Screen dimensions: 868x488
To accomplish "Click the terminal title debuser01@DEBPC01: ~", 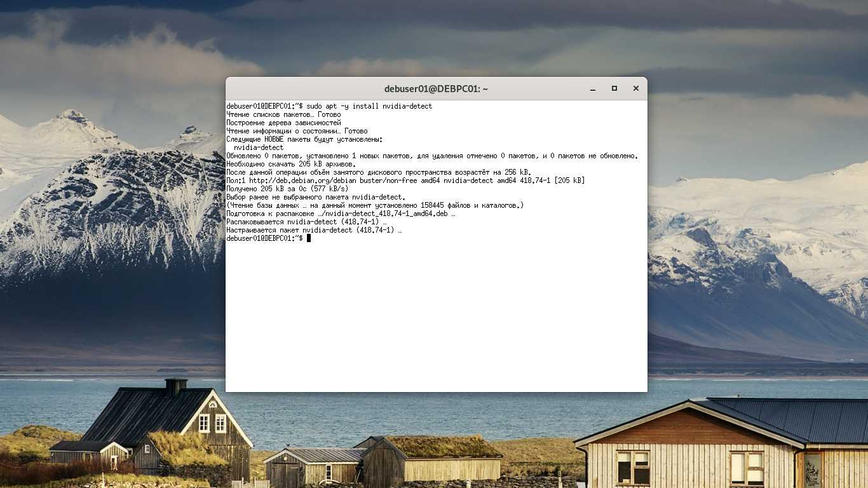I will pyautogui.click(x=436, y=89).
